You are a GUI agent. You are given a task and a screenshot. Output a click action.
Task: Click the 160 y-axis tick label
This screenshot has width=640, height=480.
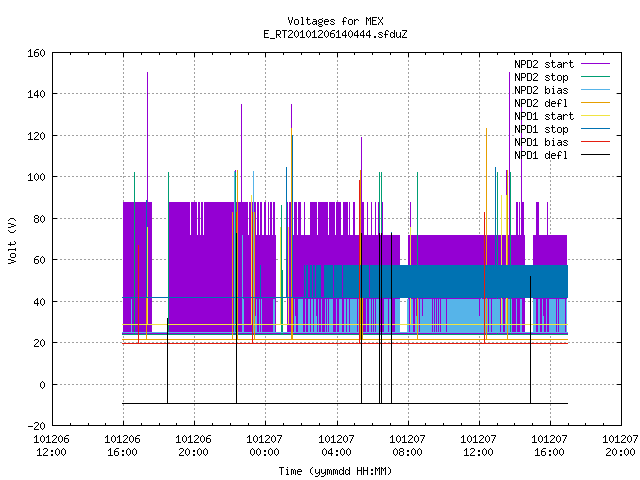pyautogui.click(x=36, y=53)
